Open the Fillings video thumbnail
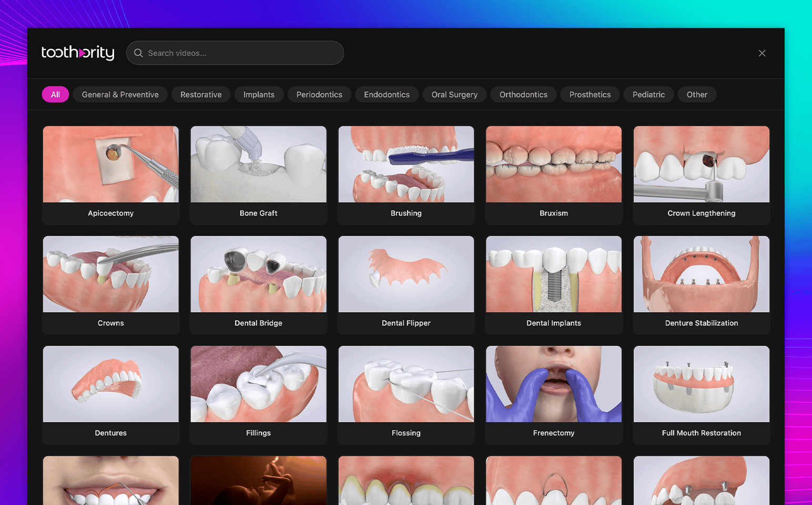The image size is (812, 505). [x=258, y=384]
